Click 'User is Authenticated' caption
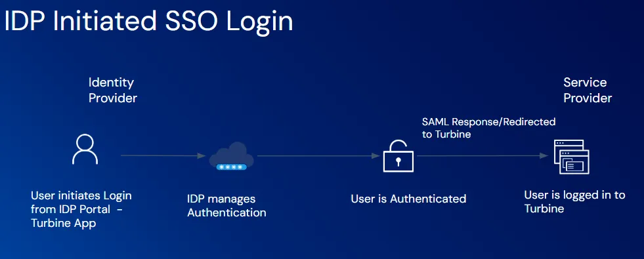 point(408,199)
